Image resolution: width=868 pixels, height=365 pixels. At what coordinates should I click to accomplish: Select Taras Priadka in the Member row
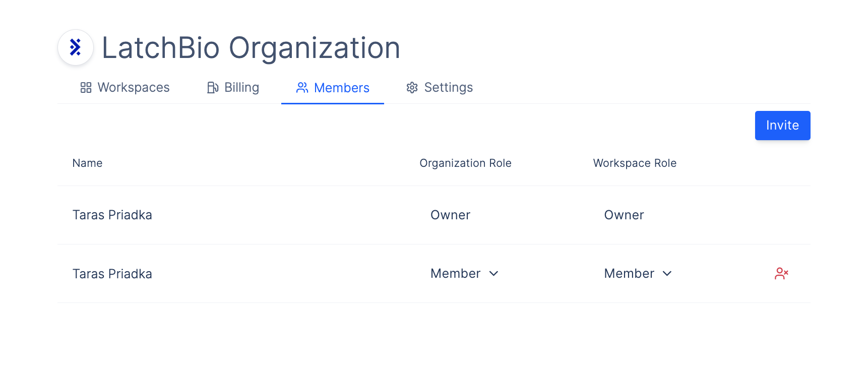pos(112,274)
